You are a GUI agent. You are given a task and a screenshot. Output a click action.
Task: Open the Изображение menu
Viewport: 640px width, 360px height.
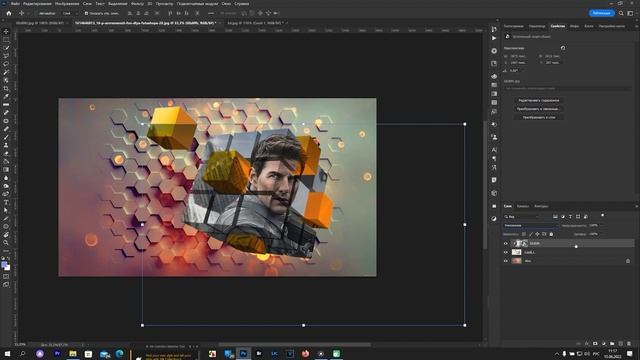67,4
